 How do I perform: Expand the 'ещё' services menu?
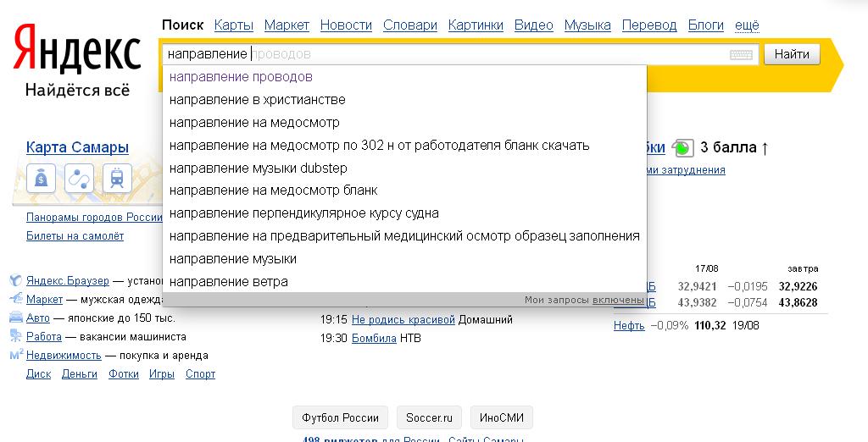(x=747, y=25)
